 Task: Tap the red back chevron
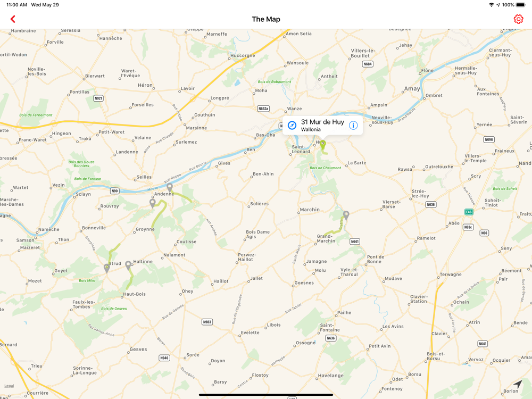point(13,19)
